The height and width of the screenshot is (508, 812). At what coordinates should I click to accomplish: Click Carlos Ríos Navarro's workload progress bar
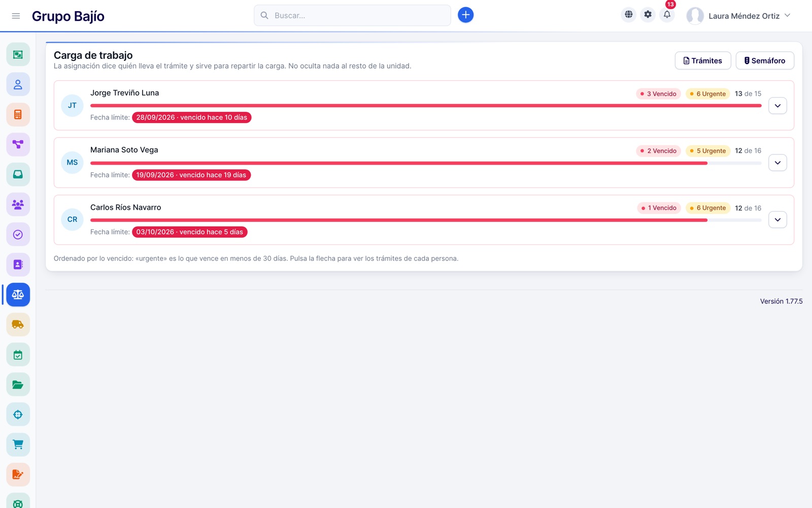[426, 220]
